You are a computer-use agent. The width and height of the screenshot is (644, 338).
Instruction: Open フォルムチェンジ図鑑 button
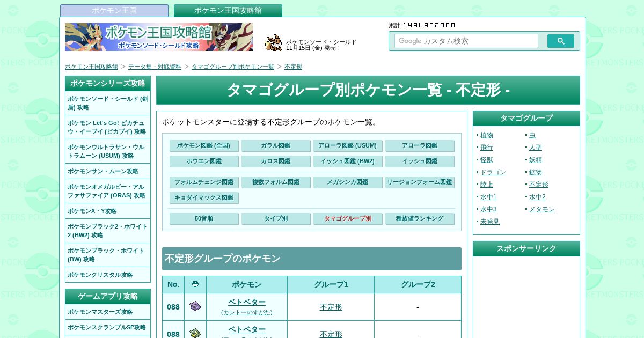click(x=204, y=182)
